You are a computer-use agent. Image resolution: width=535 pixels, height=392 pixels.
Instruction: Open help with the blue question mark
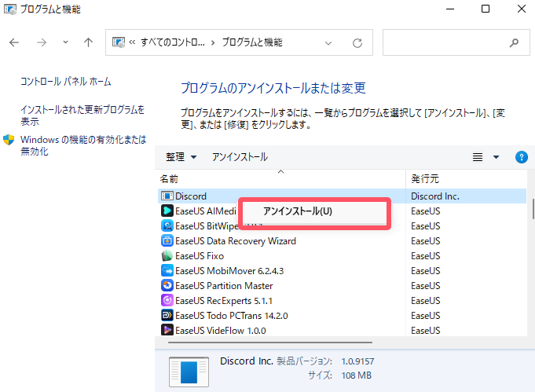521,157
